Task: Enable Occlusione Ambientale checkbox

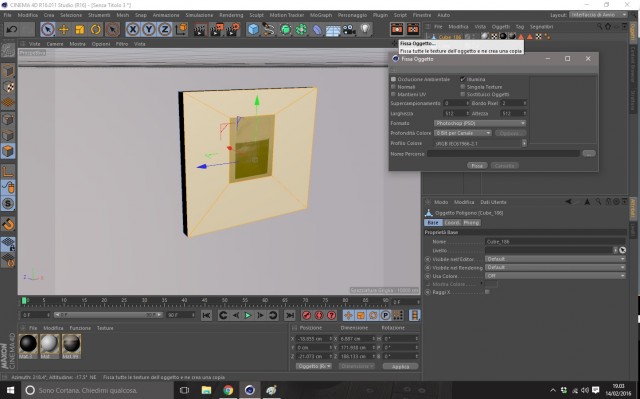Action: [393, 79]
